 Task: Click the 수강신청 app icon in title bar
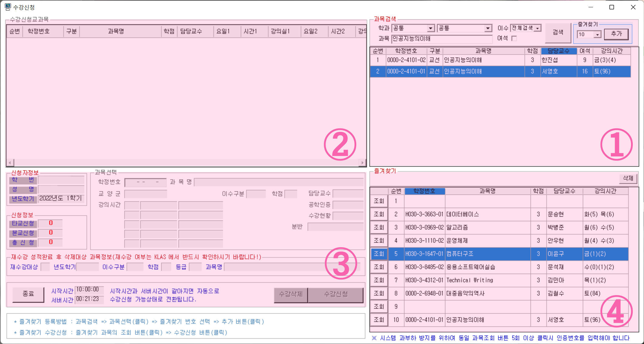tap(8, 7)
